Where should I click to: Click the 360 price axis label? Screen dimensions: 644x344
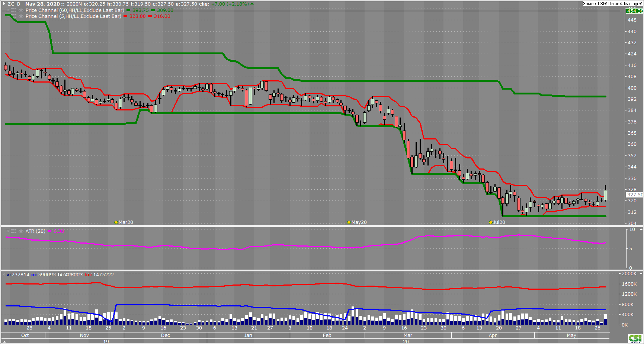click(632, 144)
